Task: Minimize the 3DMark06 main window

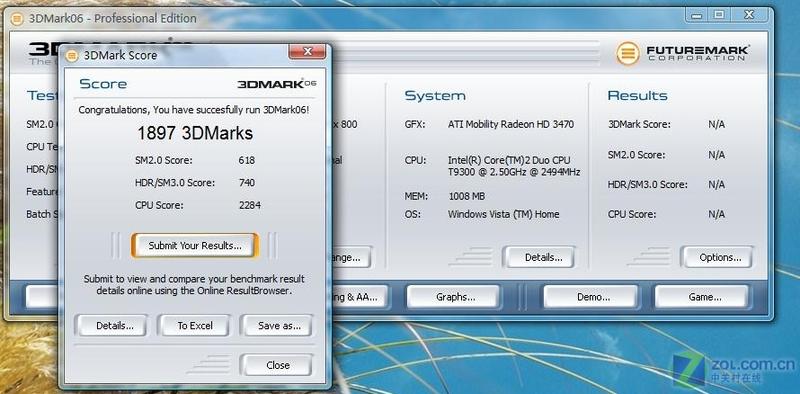Action: (697, 15)
